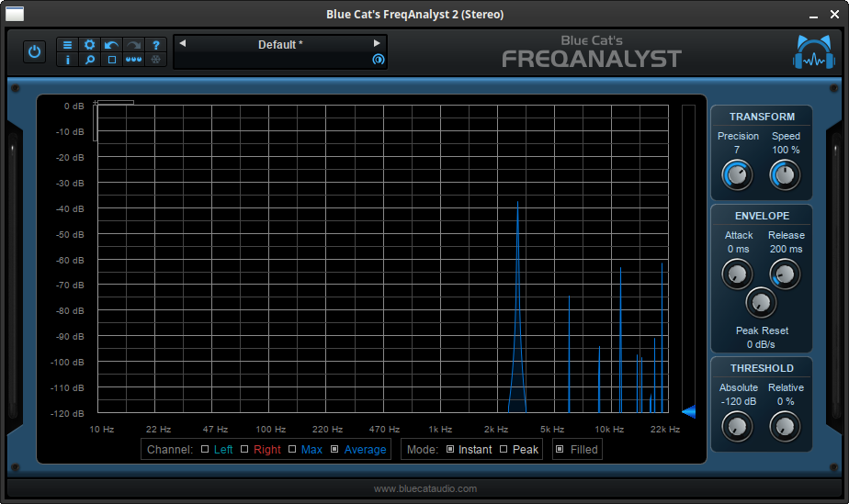This screenshot has height=504, width=849.
Task: Toggle the Peak mode checkbox
Action: click(x=504, y=449)
